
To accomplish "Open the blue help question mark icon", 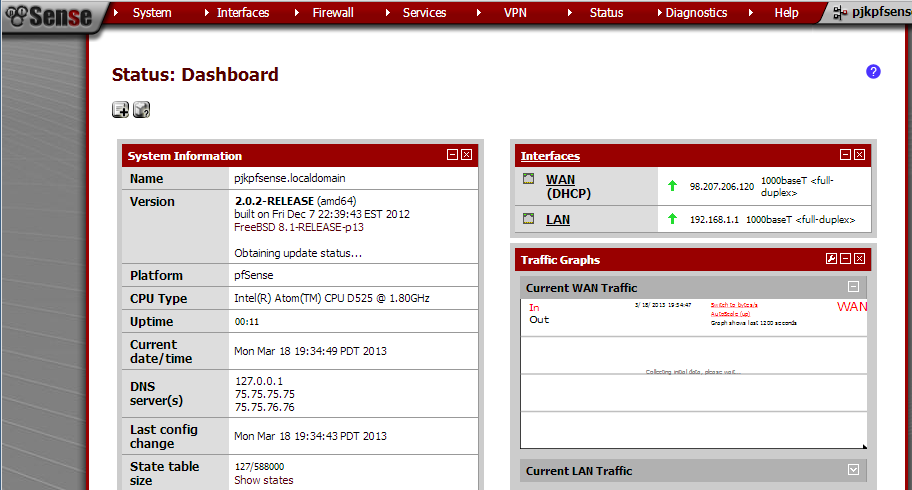I will (x=873, y=72).
